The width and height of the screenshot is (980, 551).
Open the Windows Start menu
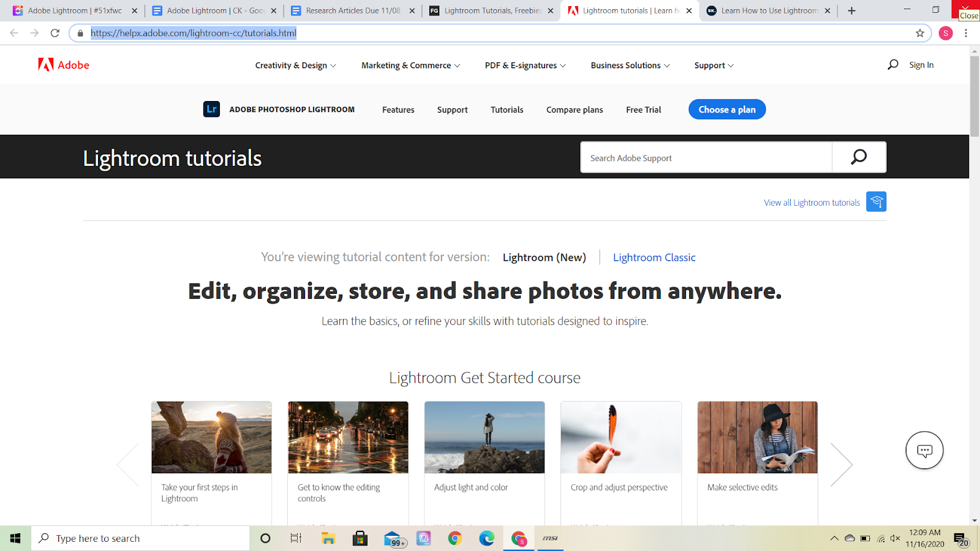tap(15, 538)
